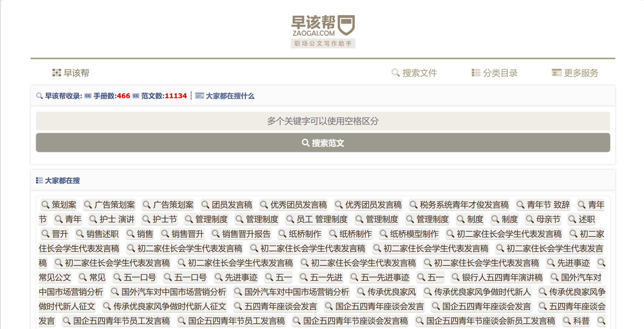Screen dimensions: 644x329
Task: Select magnifier icon inside 搜索范文 button
Action: (306, 143)
